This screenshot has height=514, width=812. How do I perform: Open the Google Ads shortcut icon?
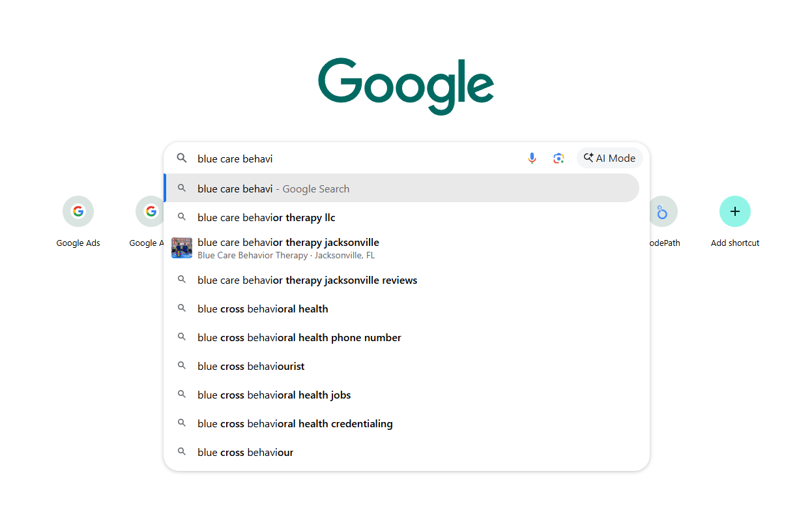point(78,211)
